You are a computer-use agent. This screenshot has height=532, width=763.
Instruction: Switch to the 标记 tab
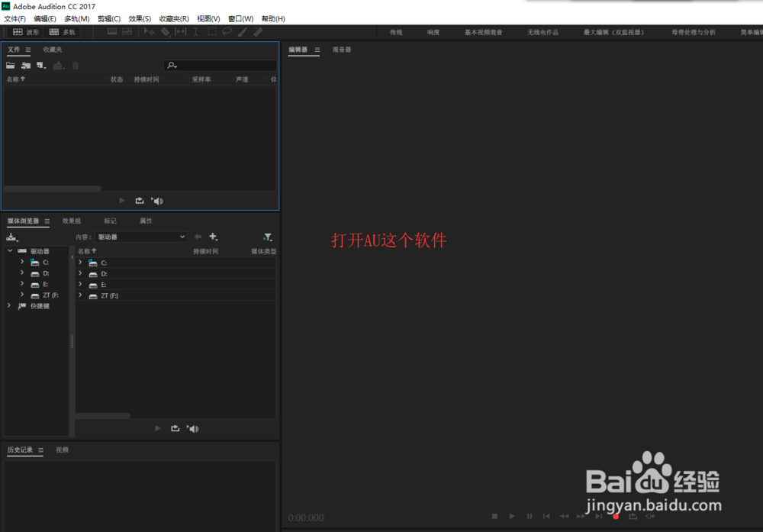[111, 221]
